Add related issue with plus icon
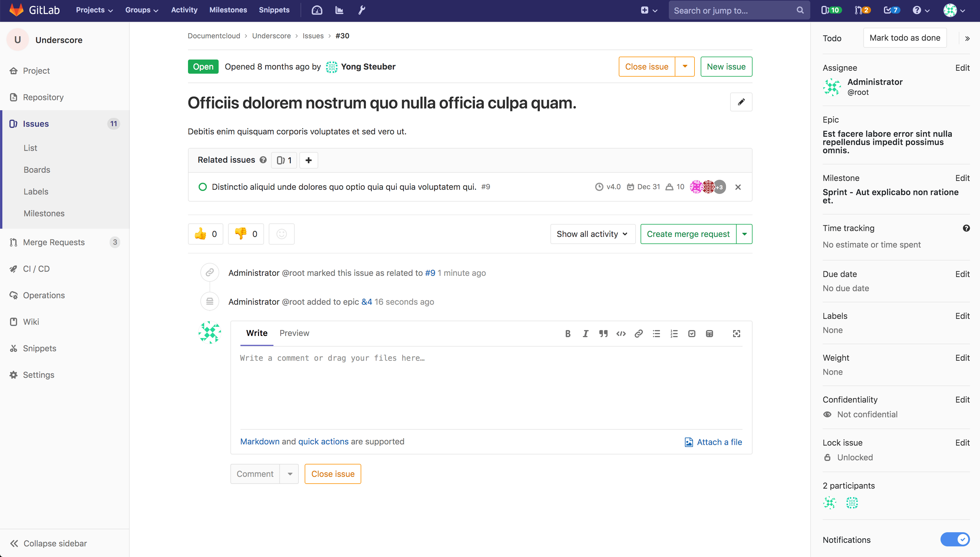Screen dimensions: 980x557 pyautogui.click(x=308, y=160)
